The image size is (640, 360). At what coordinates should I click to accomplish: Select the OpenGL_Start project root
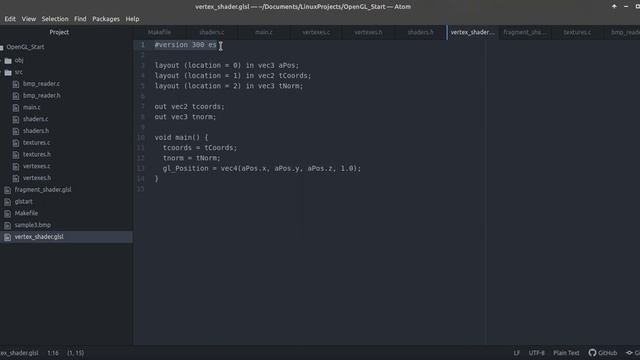pyautogui.click(x=25, y=47)
